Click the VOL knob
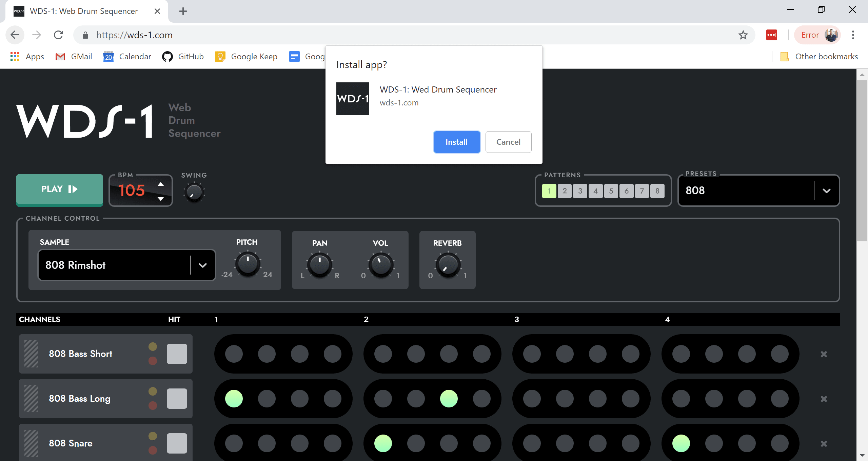 (381, 265)
